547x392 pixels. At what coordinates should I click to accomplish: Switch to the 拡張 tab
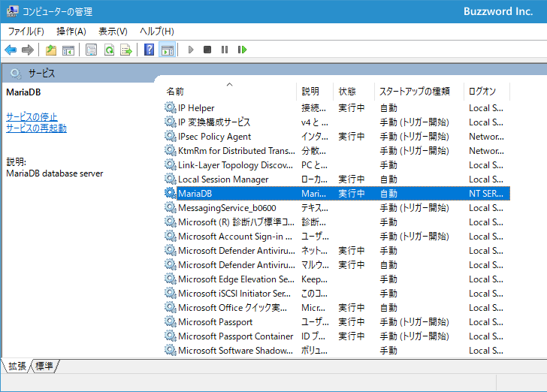[17, 366]
